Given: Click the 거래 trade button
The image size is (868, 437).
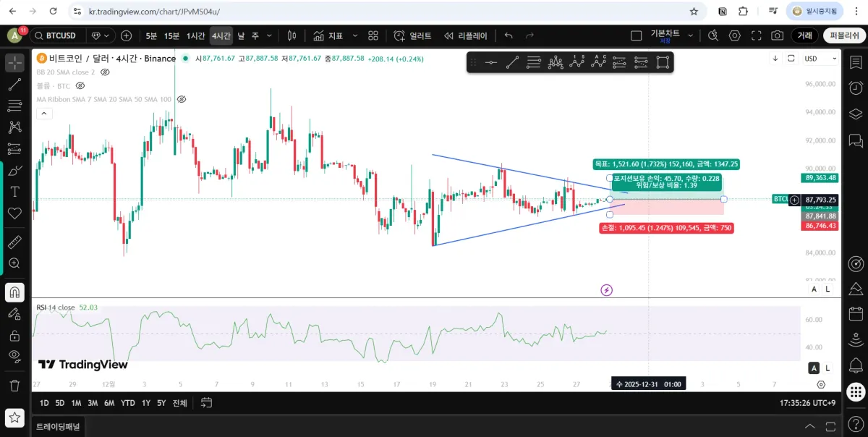Looking at the screenshot, I should click(804, 35).
